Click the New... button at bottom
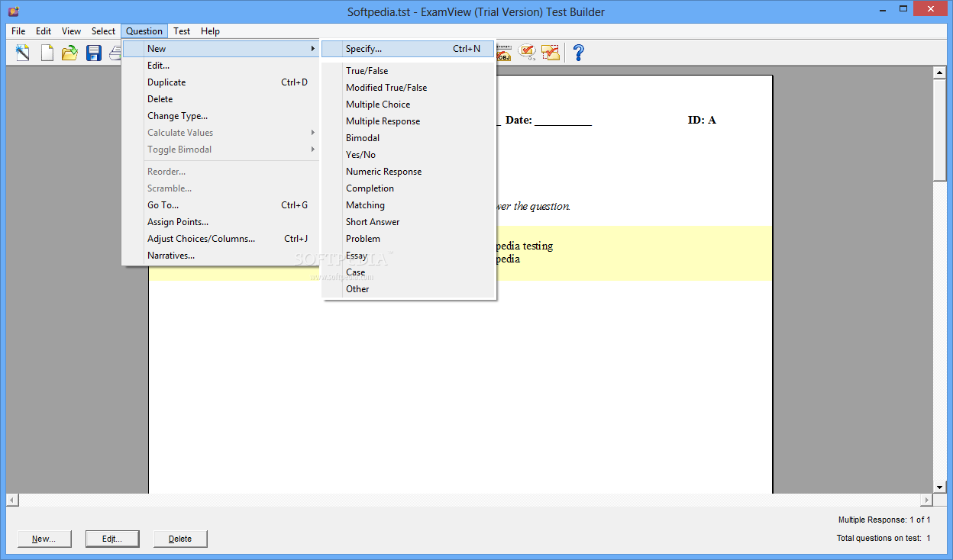 (x=44, y=539)
